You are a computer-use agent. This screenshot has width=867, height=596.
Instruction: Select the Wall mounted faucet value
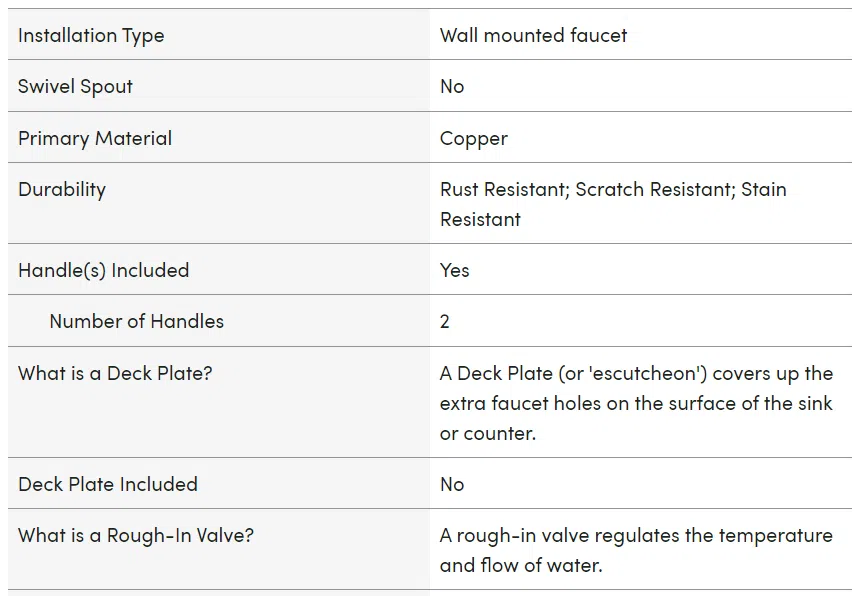pos(533,35)
